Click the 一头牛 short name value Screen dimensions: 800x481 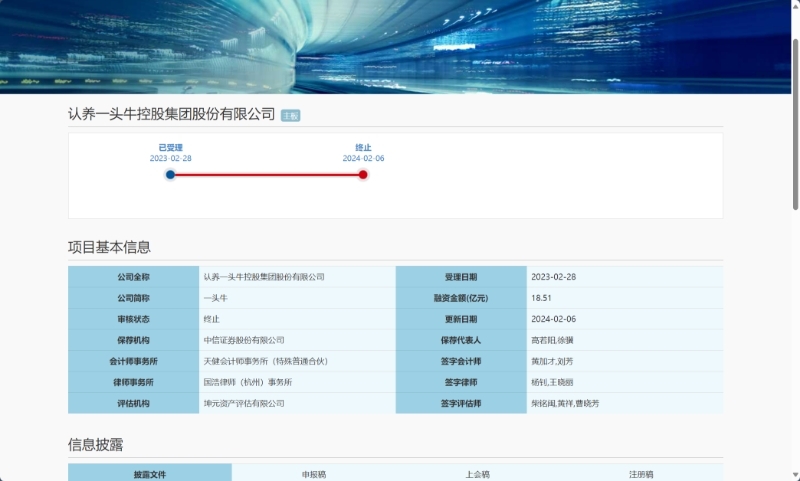(215, 298)
